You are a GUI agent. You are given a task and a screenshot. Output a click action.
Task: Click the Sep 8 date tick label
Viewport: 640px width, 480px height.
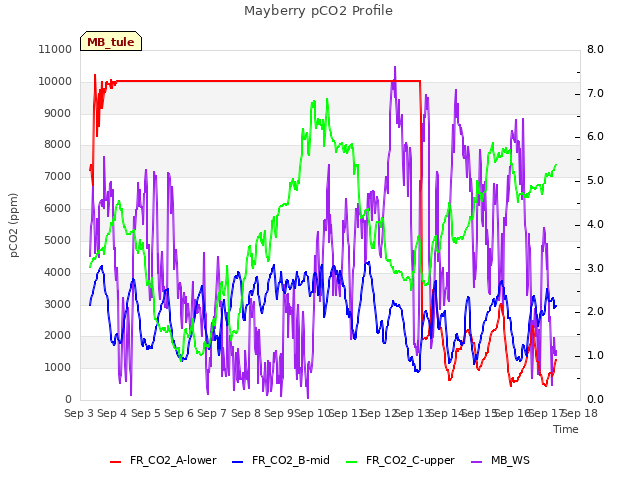point(246,413)
